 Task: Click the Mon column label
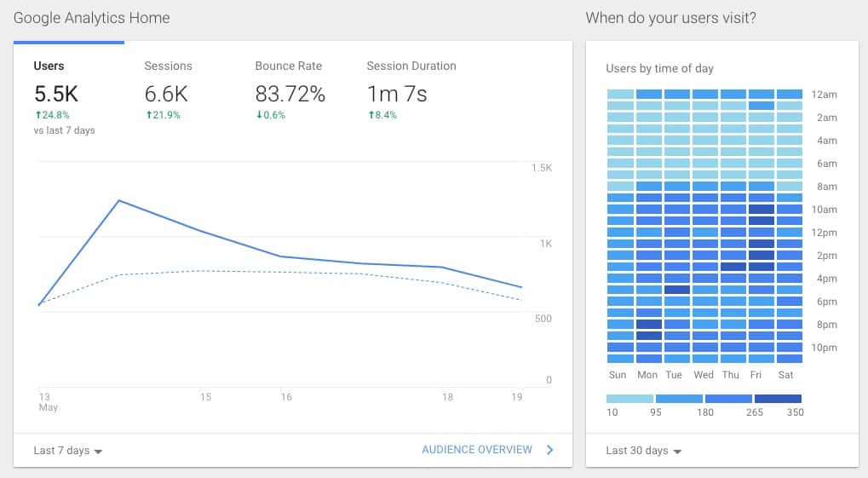coord(647,375)
